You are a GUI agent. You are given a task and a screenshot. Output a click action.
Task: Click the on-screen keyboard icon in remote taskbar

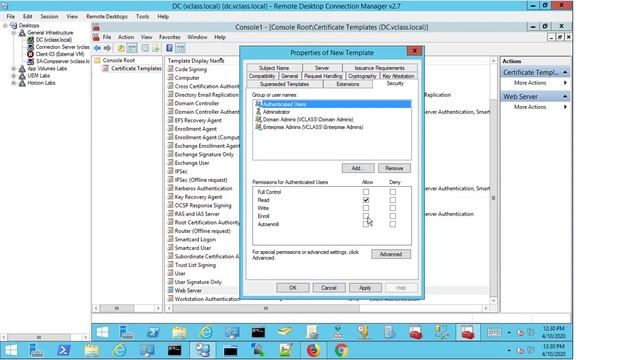[x=494, y=333]
